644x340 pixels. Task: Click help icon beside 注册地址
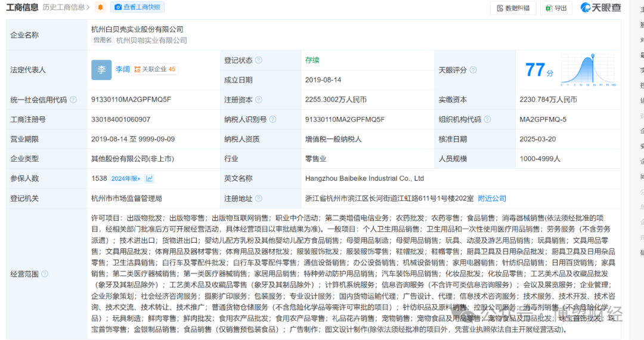tap(259, 199)
